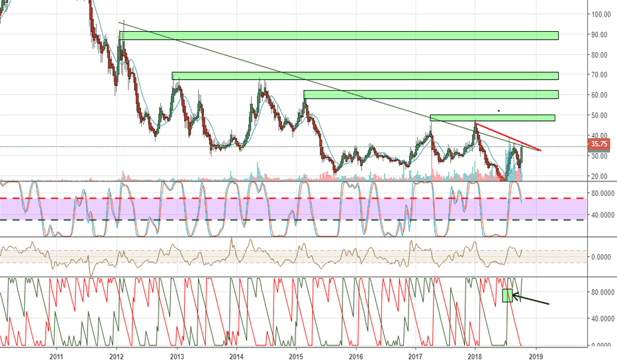Click 0.0000 in the brown oscillator pane

tap(601, 257)
